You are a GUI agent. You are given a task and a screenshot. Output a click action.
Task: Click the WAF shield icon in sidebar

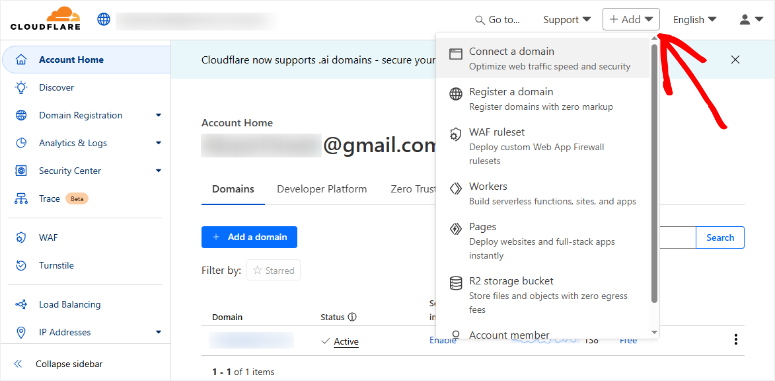pos(21,238)
